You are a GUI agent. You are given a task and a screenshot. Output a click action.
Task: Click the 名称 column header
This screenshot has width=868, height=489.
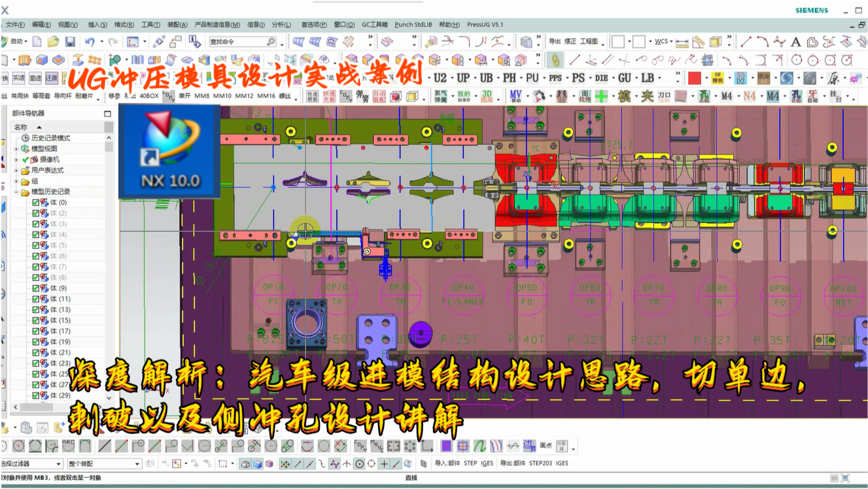(57, 127)
